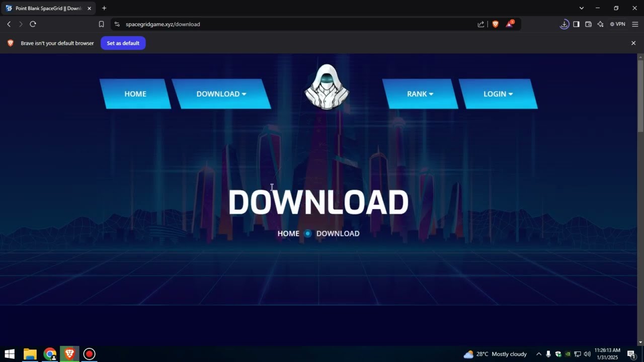
Task: Click the hooded figure site logo
Action: (x=327, y=86)
